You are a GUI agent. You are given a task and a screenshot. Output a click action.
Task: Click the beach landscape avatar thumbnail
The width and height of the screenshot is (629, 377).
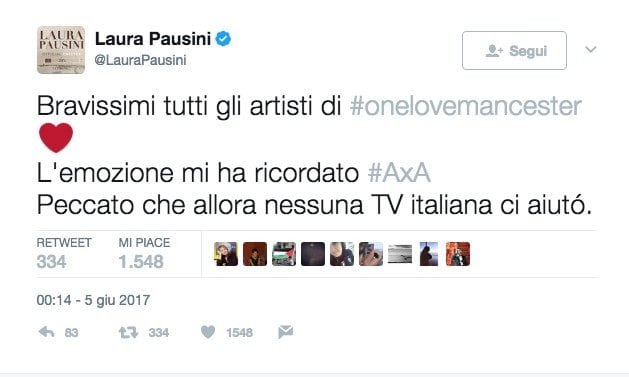400,254
